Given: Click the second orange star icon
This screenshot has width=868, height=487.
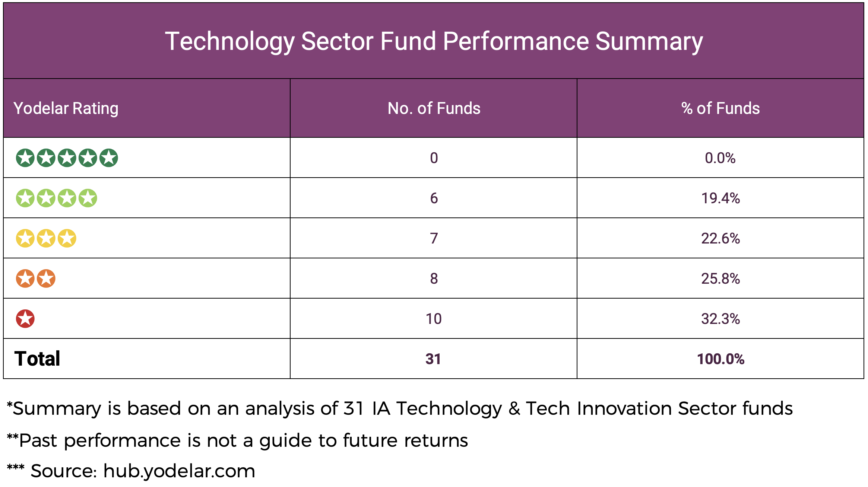Looking at the screenshot, I should pos(46,278).
